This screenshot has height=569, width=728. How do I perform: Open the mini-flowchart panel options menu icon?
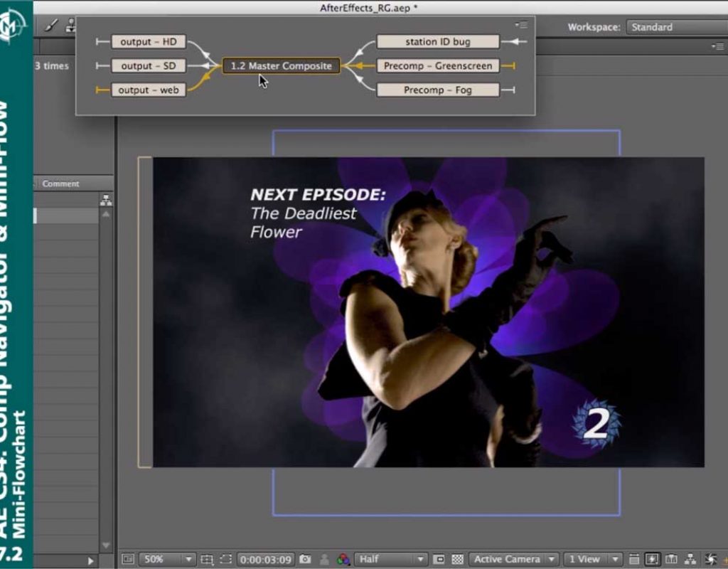coord(521,25)
